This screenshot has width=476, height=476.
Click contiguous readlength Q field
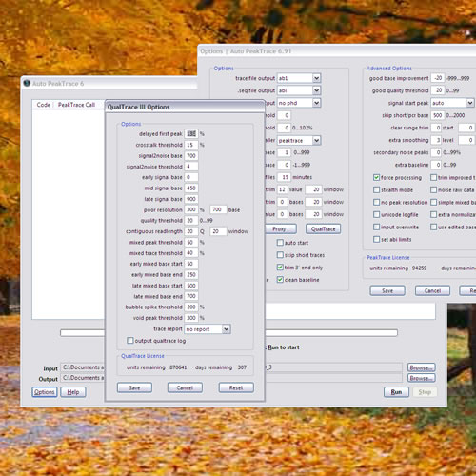tap(191, 231)
